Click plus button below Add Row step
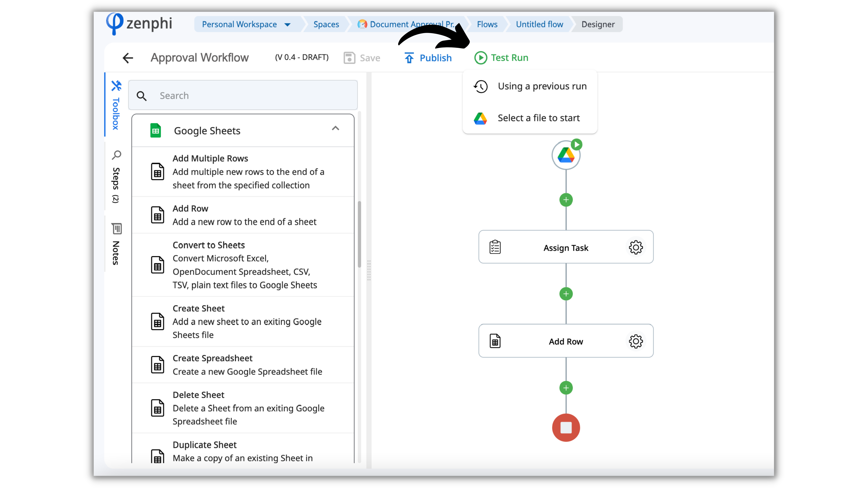Image resolution: width=868 pixels, height=488 pixels. click(x=566, y=388)
